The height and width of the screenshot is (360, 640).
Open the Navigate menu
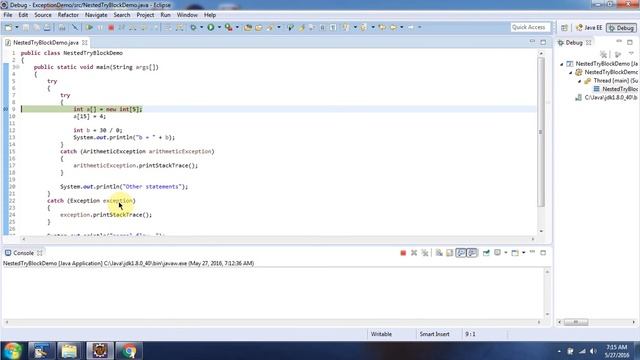(96, 15)
